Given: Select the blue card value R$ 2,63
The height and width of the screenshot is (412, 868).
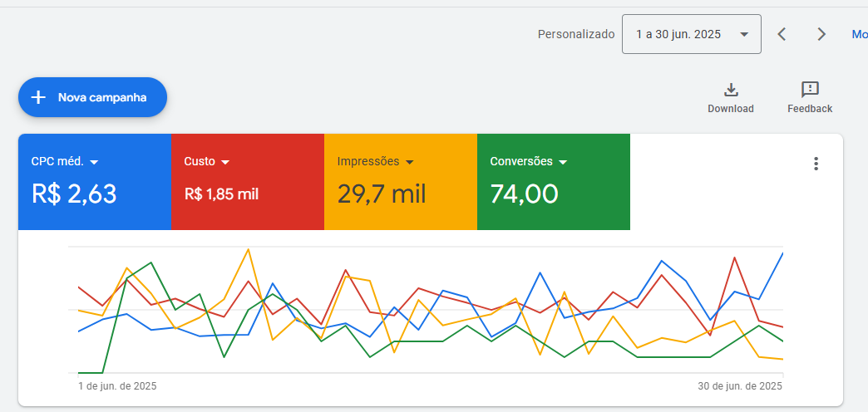Looking at the screenshot, I should click(x=74, y=194).
